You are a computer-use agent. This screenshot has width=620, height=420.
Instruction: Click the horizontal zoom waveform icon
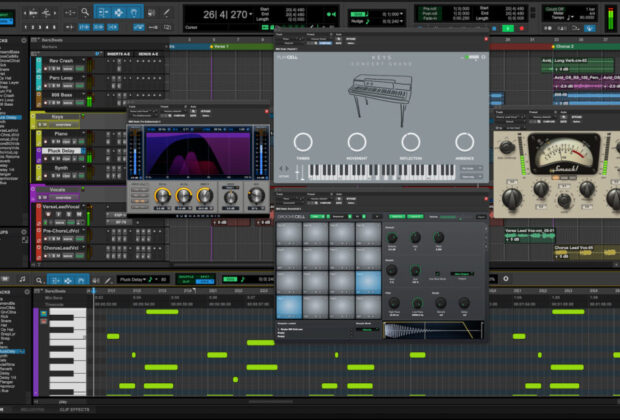[33, 13]
